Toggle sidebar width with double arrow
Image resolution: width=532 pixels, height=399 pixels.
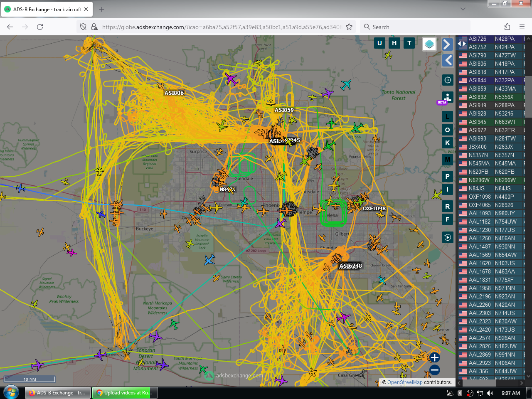(461, 43)
